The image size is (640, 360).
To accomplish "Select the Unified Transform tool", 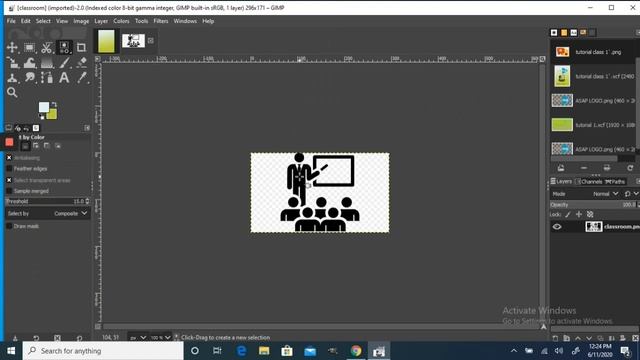I will pos(12,62).
